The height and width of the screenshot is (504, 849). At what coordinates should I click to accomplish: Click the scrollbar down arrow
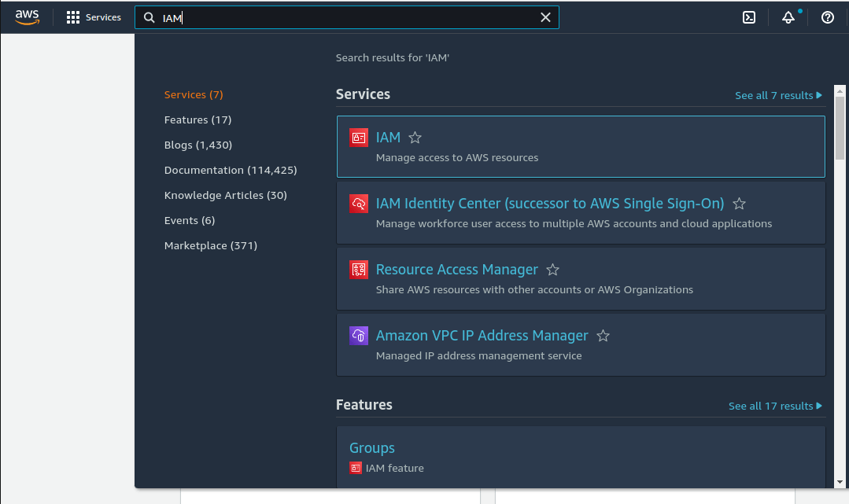(x=840, y=482)
